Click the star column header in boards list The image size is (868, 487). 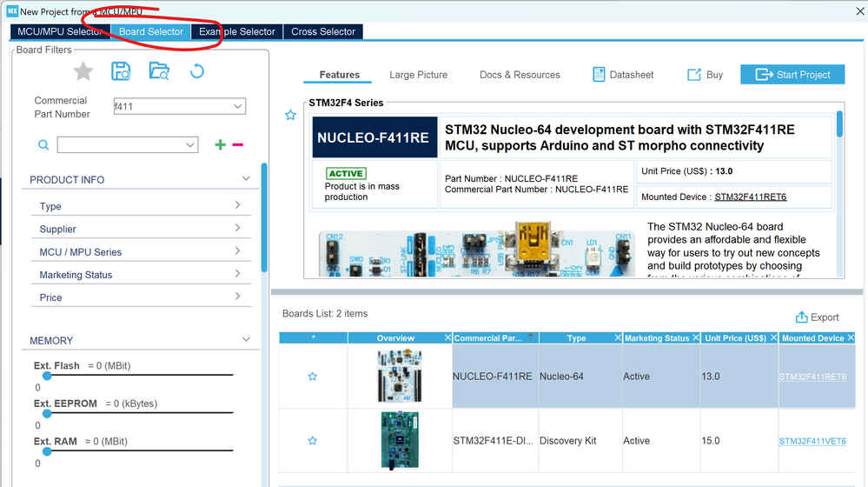click(314, 337)
